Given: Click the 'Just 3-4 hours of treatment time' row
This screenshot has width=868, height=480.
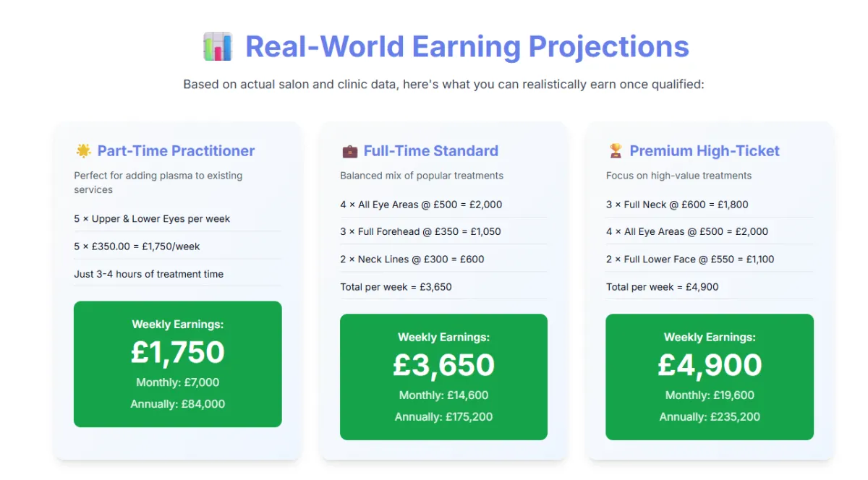Looking at the screenshot, I should [148, 274].
